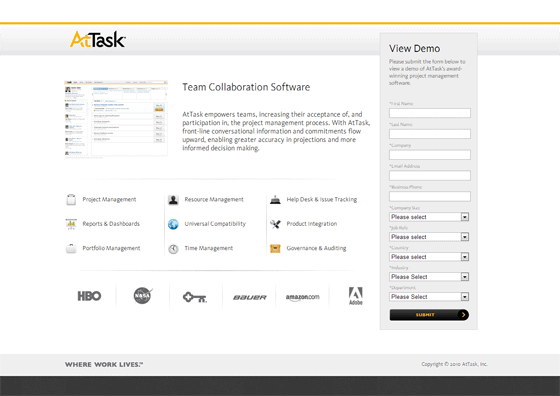The image size is (560, 396).
Task: Submit the View Demo form
Action: click(x=429, y=315)
